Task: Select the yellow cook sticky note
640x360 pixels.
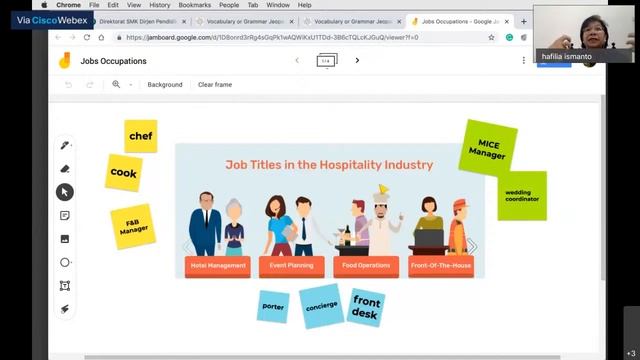Action: pyautogui.click(x=124, y=173)
